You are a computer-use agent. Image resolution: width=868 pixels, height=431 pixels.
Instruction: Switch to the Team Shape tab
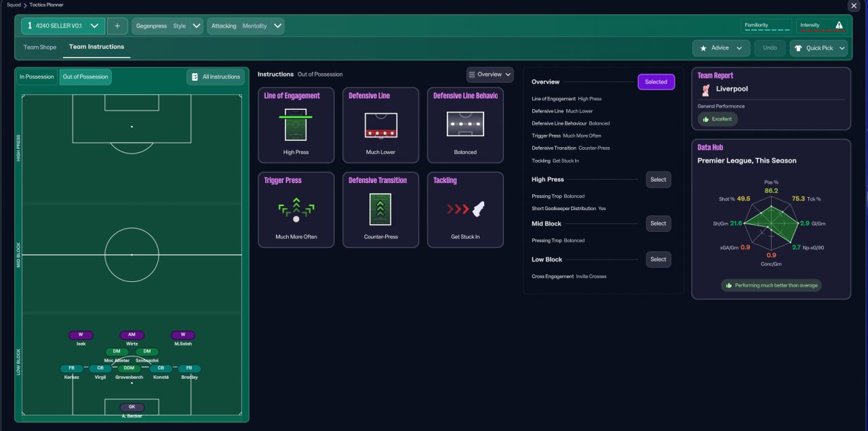click(x=40, y=47)
